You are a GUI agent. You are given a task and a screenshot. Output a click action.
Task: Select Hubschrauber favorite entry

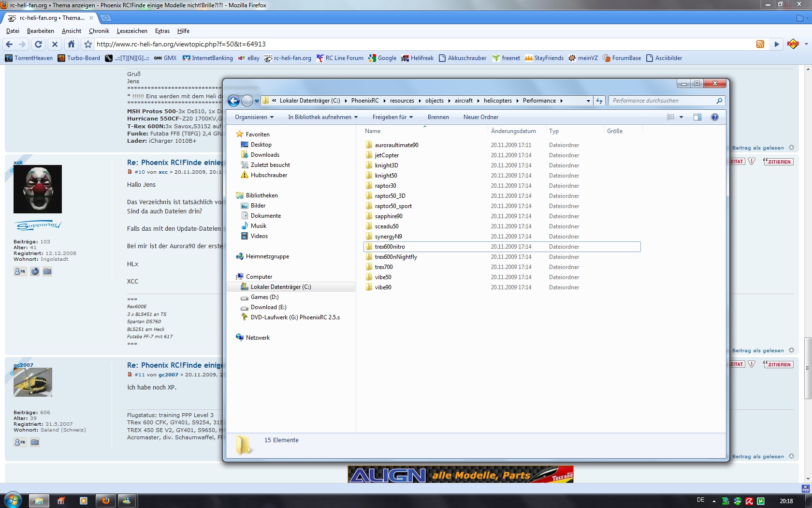[x=269, y=175]
